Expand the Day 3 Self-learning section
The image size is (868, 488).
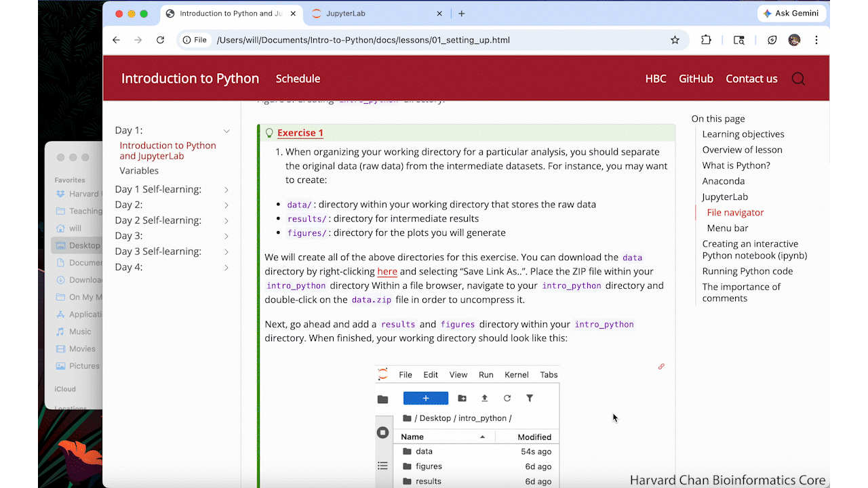(226, 251)
